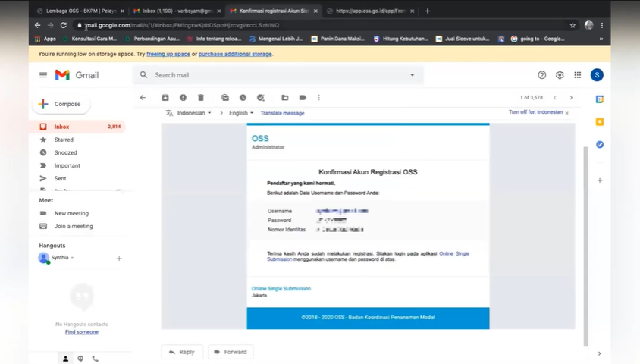
Task: Compose a new email
Action: tap(61, 104)
